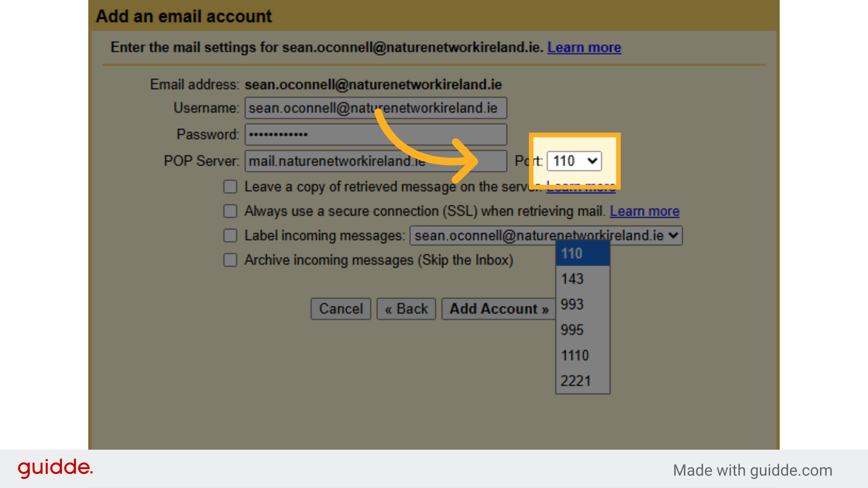Enable leave a copy on server
The width and height of the screenshot is (868, 488).
coord(231,187)
